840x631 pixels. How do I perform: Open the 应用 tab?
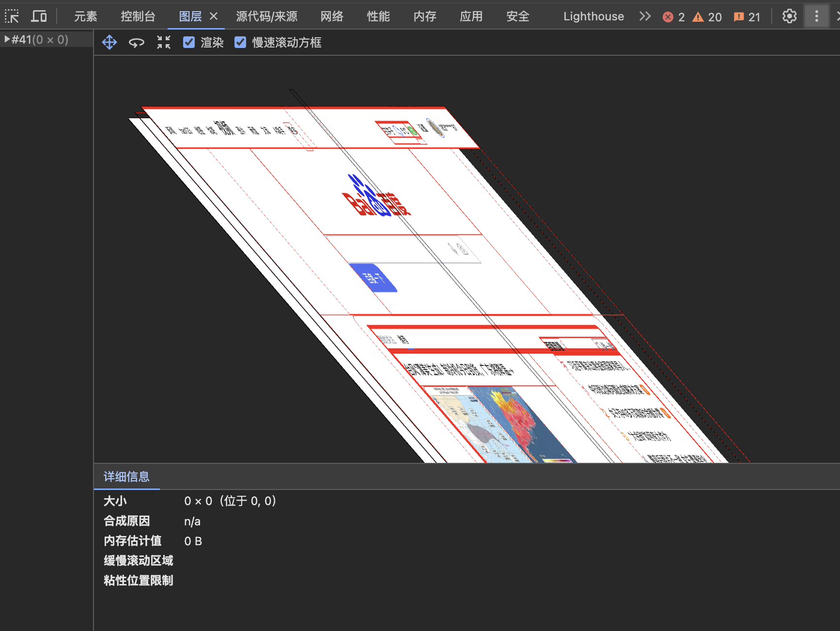(x=471, y=16)
